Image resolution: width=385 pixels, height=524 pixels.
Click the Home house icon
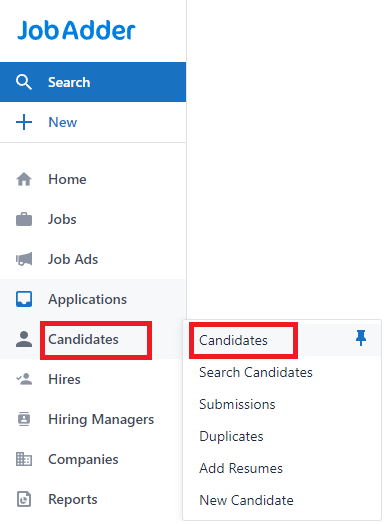click(x=24, y=179)
